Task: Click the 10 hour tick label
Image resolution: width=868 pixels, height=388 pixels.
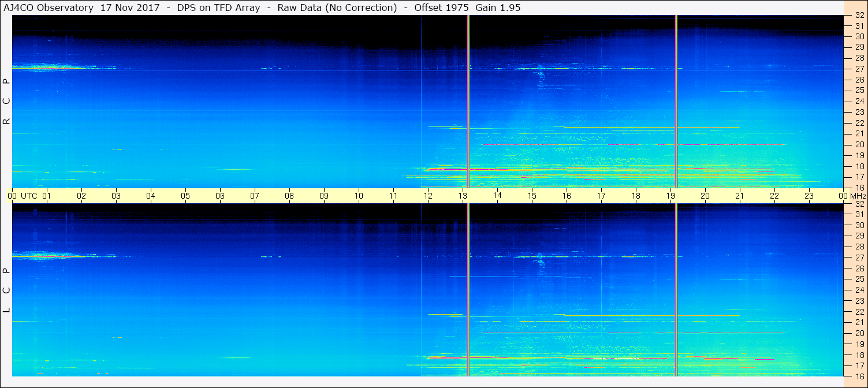Action: 359,196
